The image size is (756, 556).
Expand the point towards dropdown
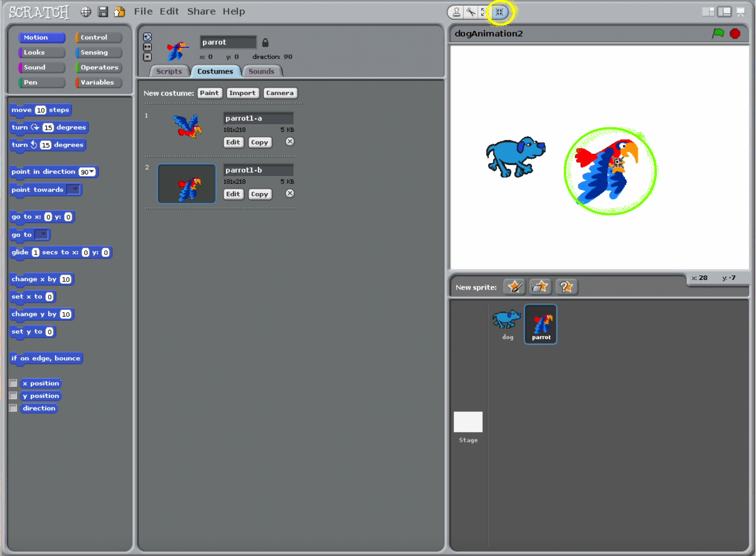(x=75, y=189)
